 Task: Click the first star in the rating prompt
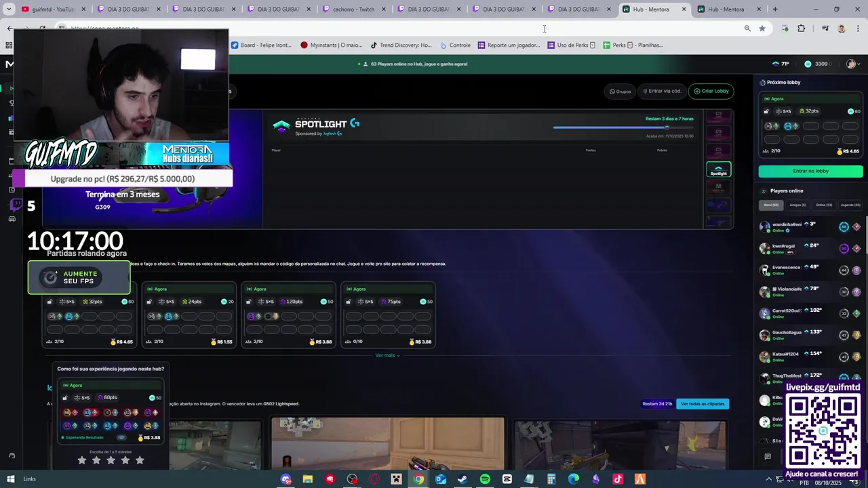(82, 460)
